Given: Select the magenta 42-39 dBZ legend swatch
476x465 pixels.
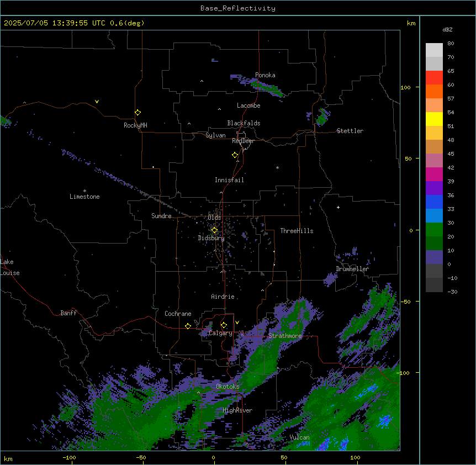Looking at the screenshot, I should (x=434, y=174).
